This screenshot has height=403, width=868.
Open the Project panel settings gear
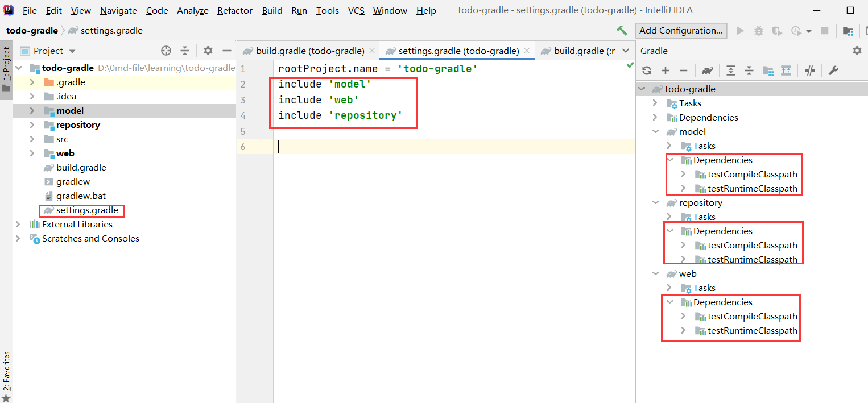tap(208, 51)
